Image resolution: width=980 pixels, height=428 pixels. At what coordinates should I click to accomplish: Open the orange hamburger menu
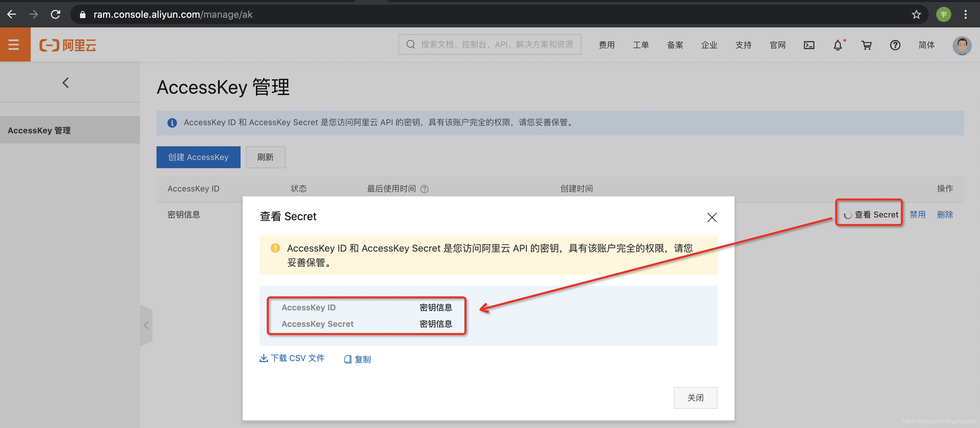[14, 44]
